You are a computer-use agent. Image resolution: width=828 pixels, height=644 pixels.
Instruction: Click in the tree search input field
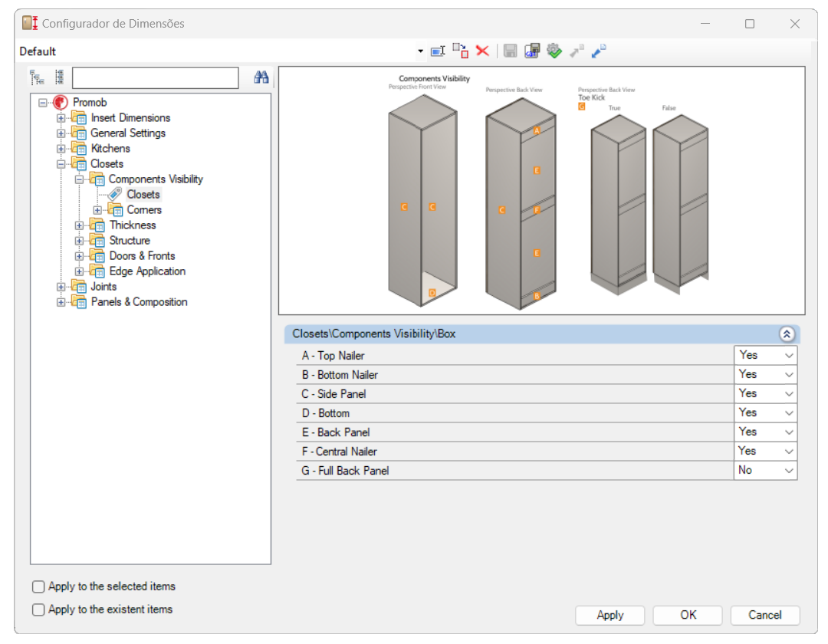click(x=155, y=77)
